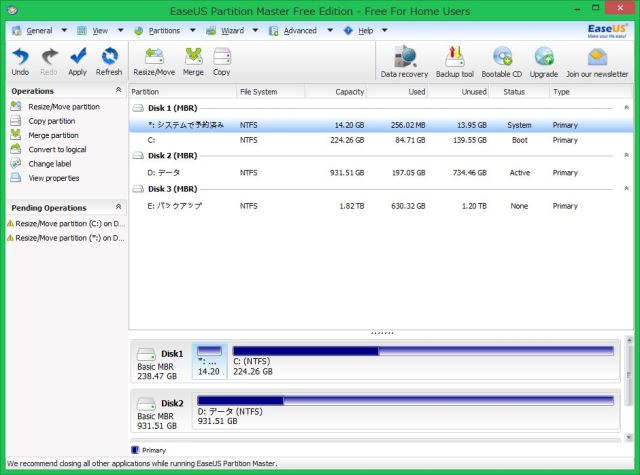Screen dimensions: 640x475
Task: Select pending Resize/Move partition (C:) operation
Action: tap(66, 224)
